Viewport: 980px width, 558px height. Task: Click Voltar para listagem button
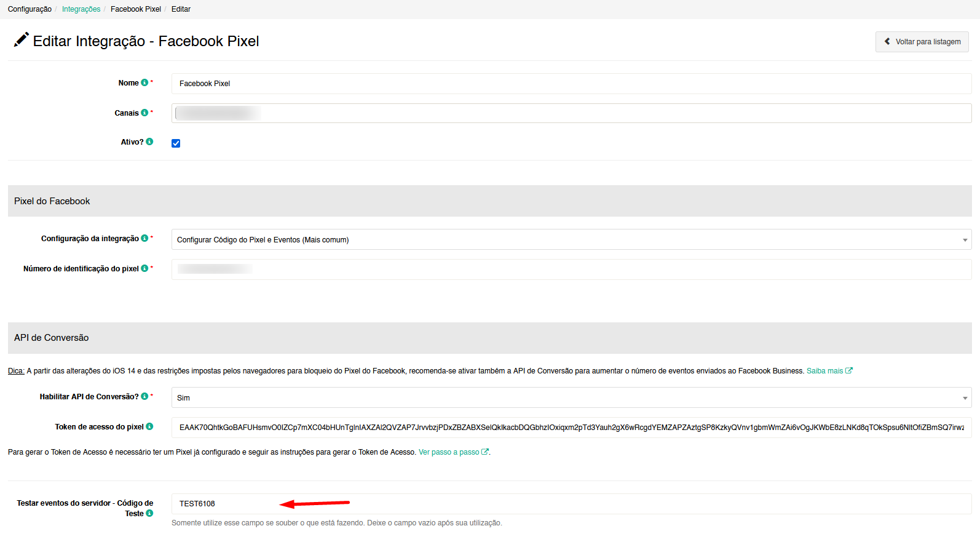[x=922, y=42]
